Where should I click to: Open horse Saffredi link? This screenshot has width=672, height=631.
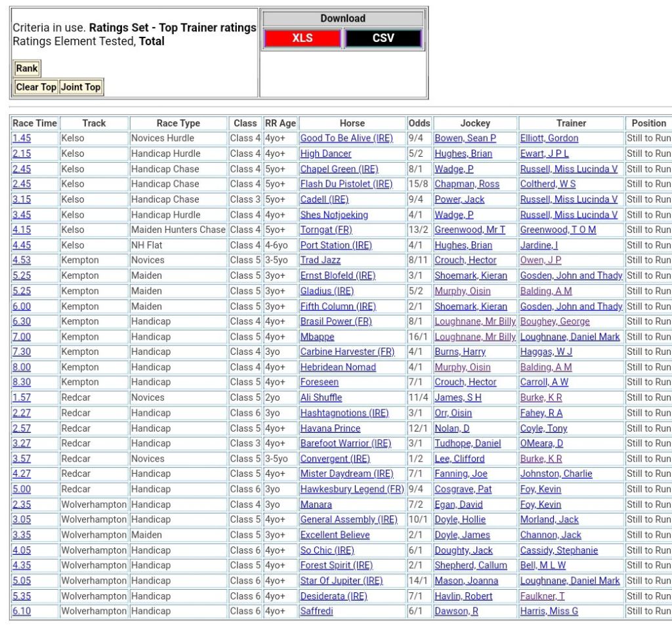[316, 611]
